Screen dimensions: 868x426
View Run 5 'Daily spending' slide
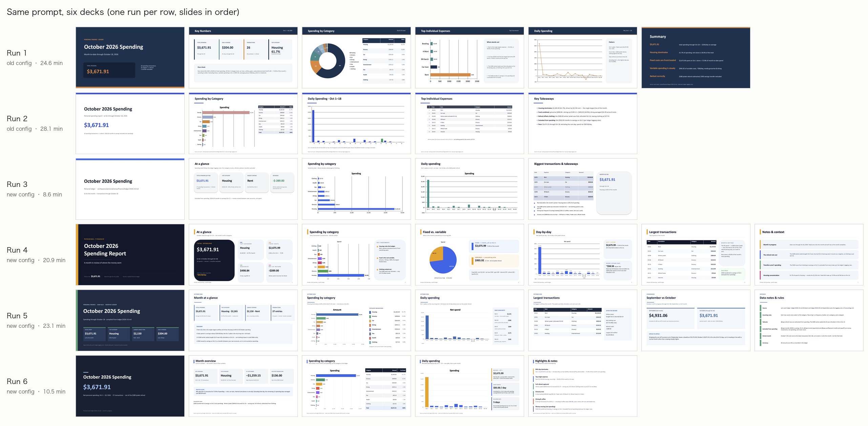click(x=470, y=320)
